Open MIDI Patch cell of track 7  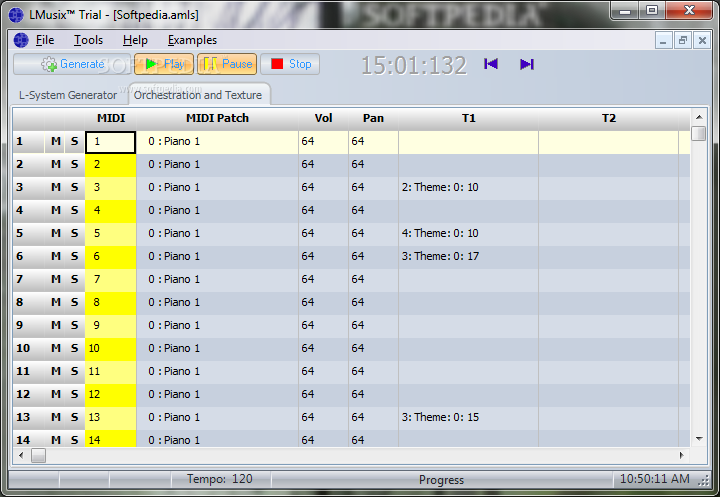click(x=217, y=280)
